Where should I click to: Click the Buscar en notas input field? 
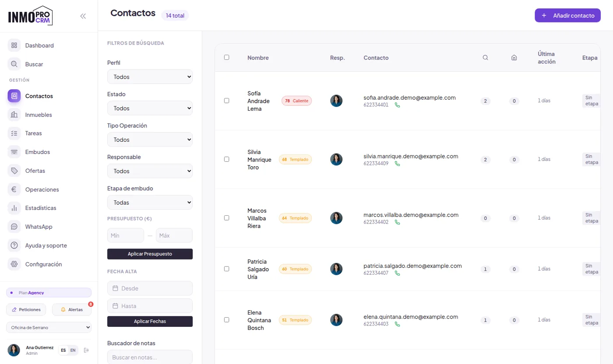[150, 357]
